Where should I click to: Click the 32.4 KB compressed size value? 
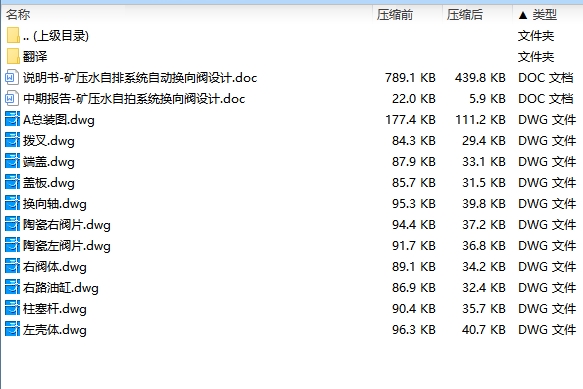484,288
